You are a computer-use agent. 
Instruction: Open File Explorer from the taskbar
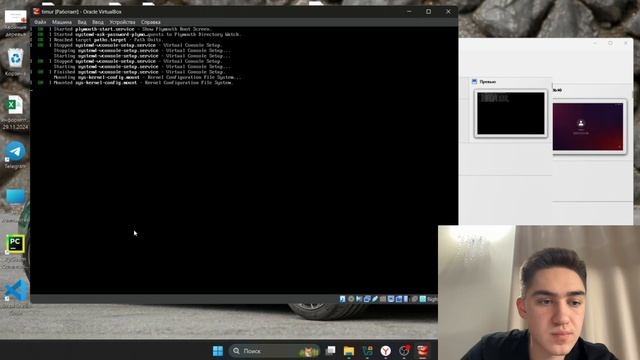[x=349, y=351]
